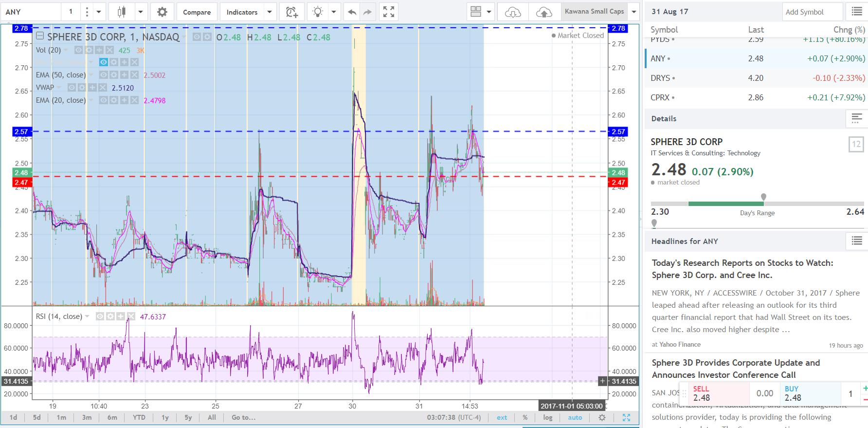
Task: Save chart layout using cloud upload icon
Action: coord(543,12)
